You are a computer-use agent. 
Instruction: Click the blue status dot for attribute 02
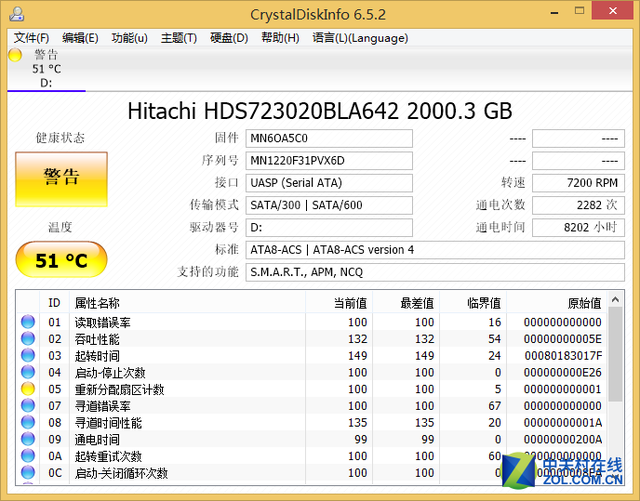[x=28, y=338]
